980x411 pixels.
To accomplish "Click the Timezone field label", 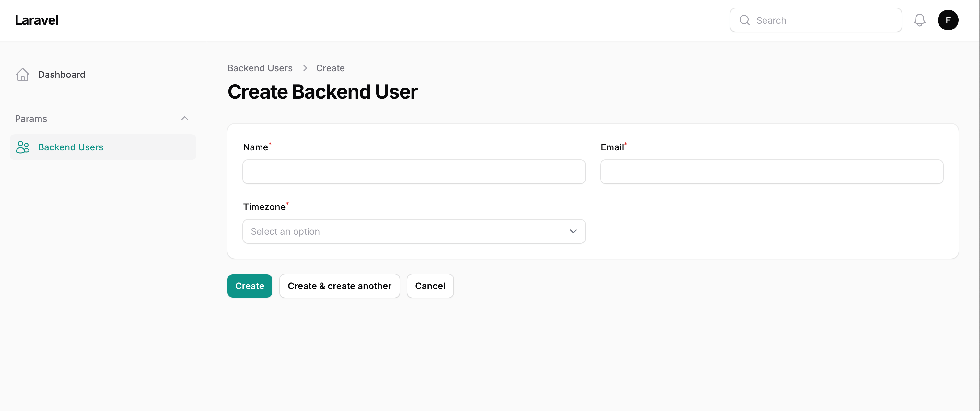I will pyautogui.click(x=264, y=207).
